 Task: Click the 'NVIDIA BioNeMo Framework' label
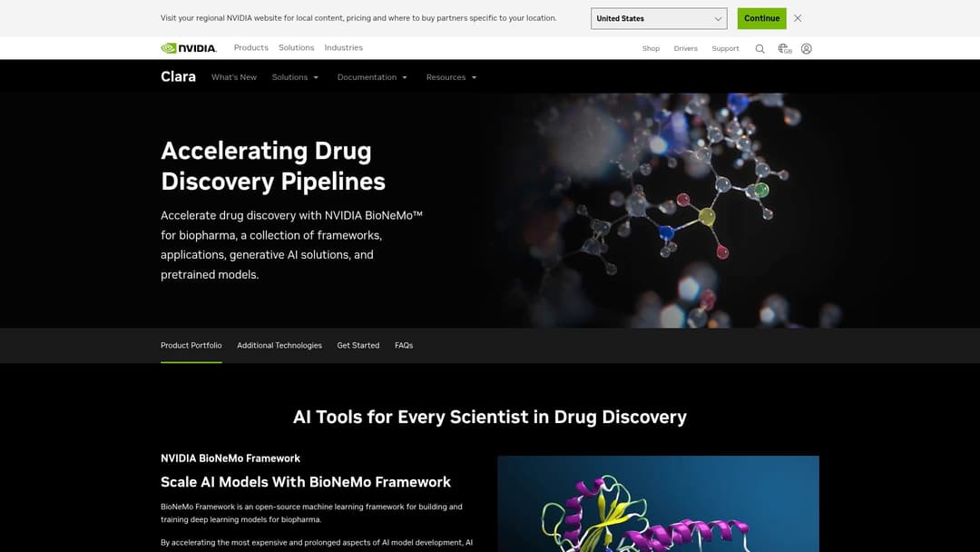pos(230,458)
